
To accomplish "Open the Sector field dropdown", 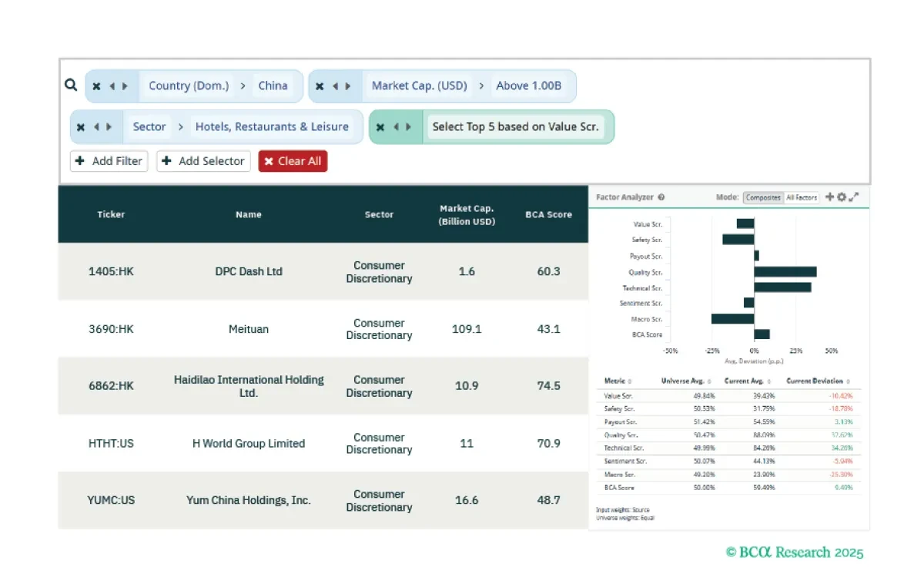I will pos(149,127).
